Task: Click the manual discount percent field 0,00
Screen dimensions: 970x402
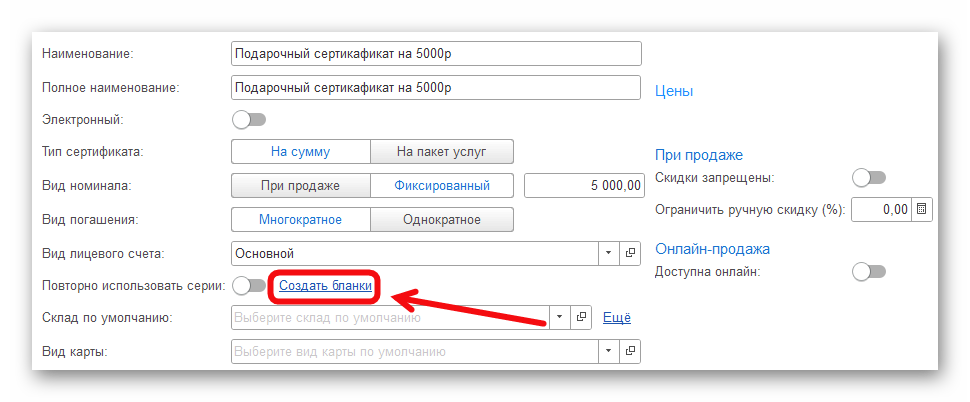Action: click(x=881, y=210)
